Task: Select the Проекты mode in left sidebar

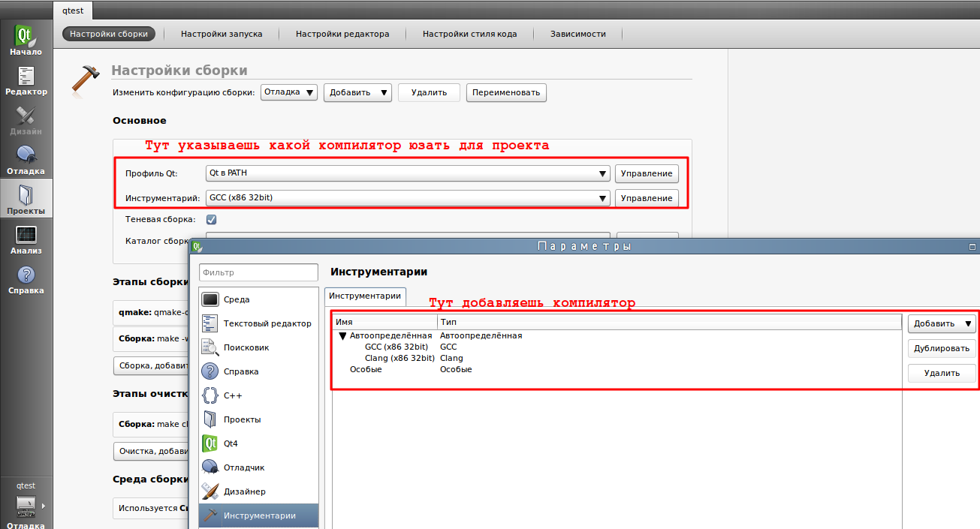Action: pos(26,199)
